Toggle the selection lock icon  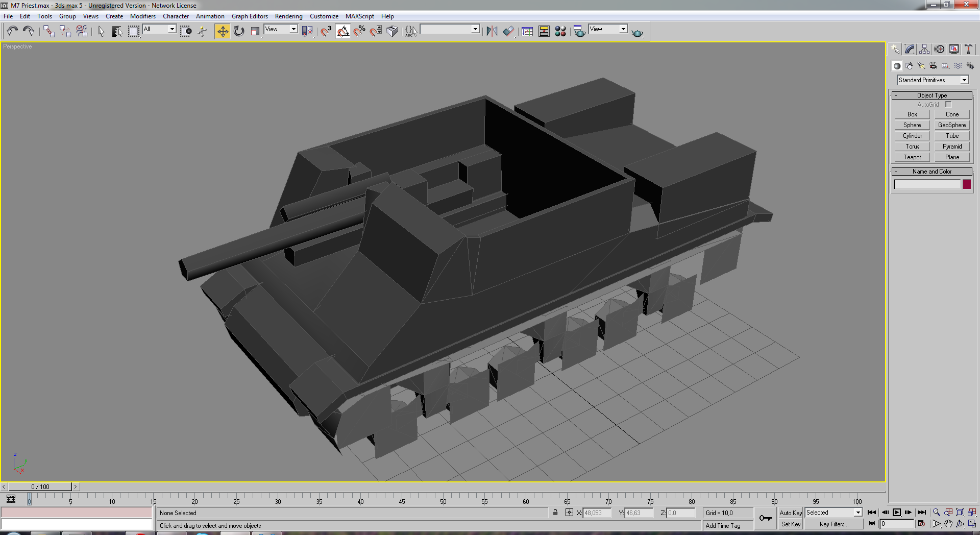pos(555,513)
